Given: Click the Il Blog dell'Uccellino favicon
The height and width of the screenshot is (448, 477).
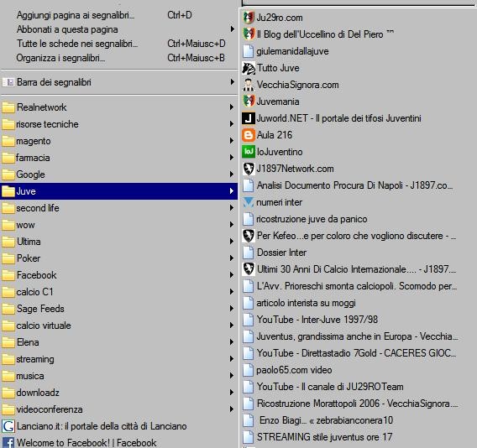Looking at the screenshot, I should (249, 34).
